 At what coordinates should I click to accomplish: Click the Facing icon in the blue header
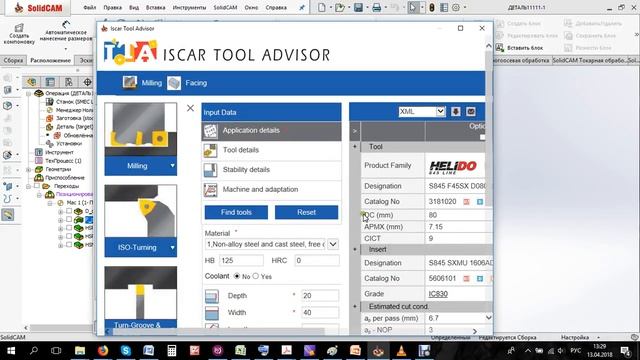(174, 83)
